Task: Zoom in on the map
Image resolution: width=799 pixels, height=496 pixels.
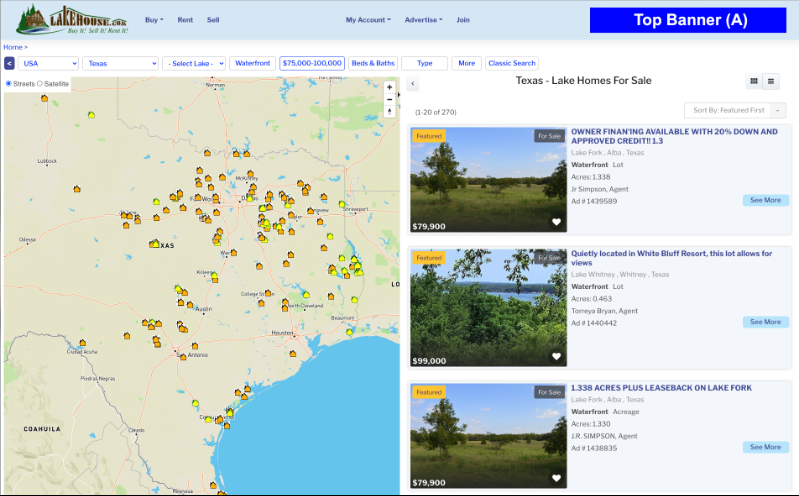Action: tap(389, 87)
